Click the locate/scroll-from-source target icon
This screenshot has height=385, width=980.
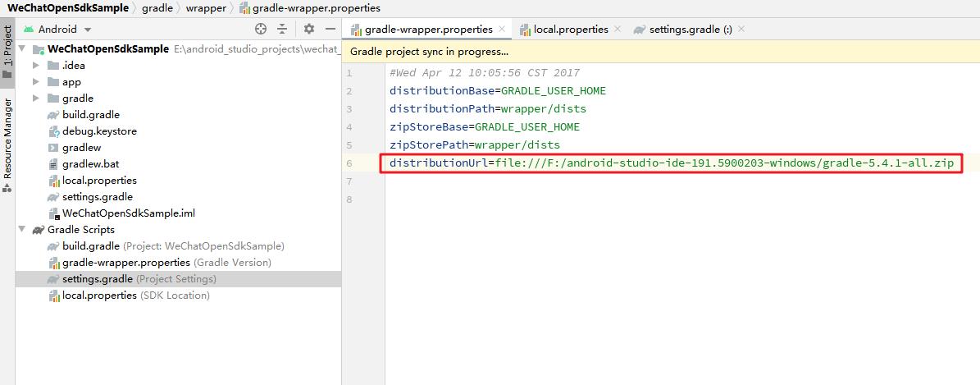pos(262,29)
